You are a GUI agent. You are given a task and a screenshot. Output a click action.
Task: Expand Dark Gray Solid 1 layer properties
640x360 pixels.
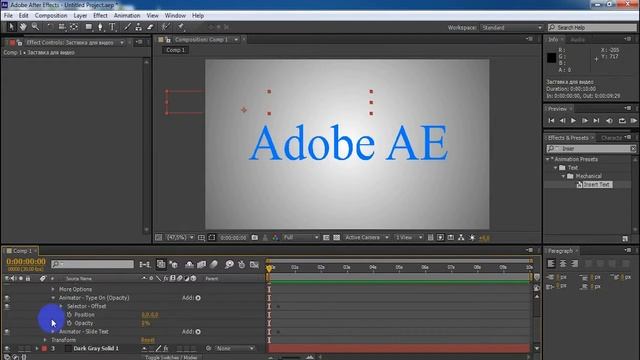coord(37,348)
